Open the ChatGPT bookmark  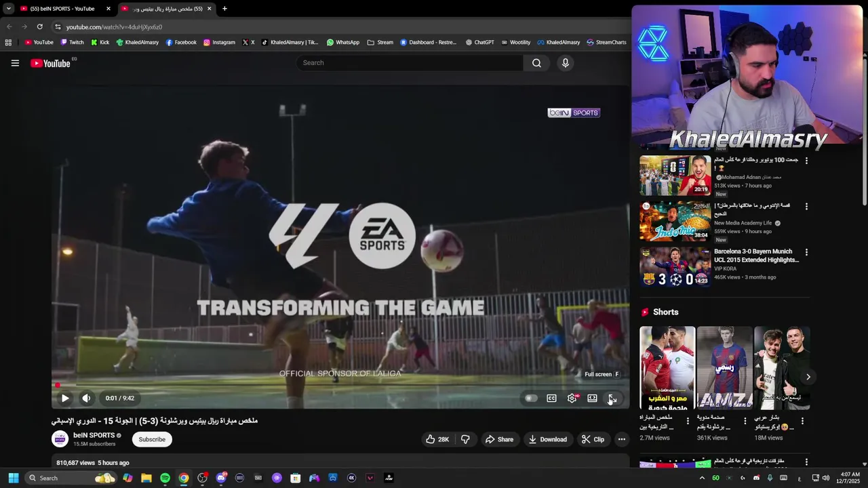pyautogui.click(x=479, y=42)
